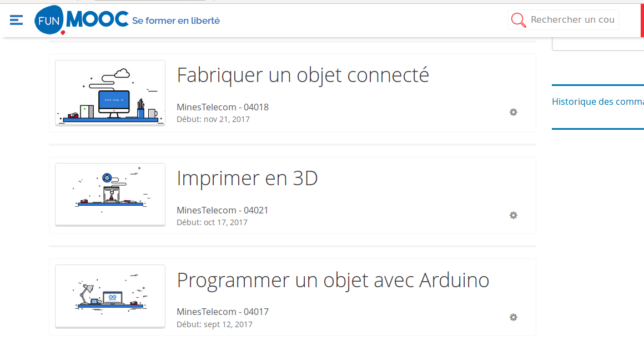Click MinesTelecom - 04021 course info
644x341 pixels.
(223, 210)
